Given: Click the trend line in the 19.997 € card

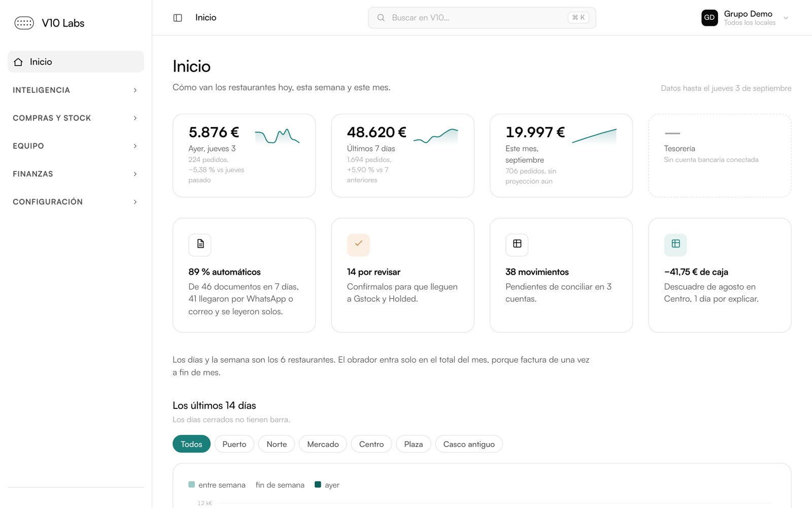Looking at the screenshot, I should tap(594, 136).
